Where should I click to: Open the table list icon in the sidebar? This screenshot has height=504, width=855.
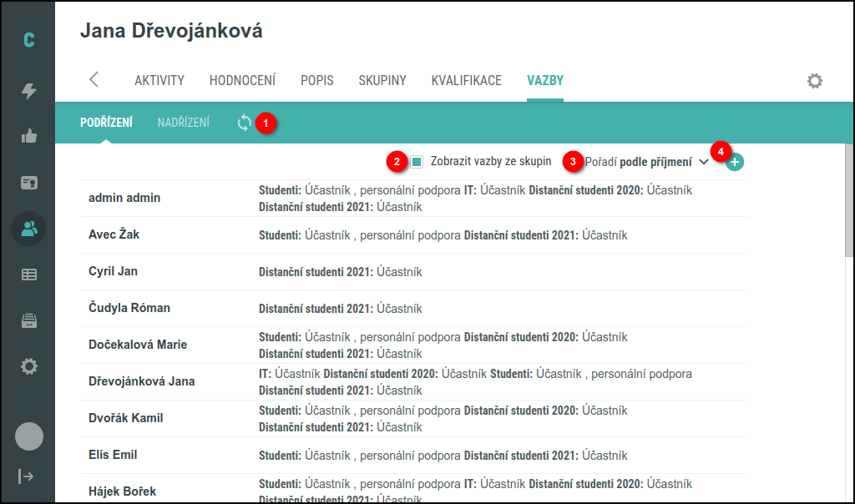coord(28,275)
